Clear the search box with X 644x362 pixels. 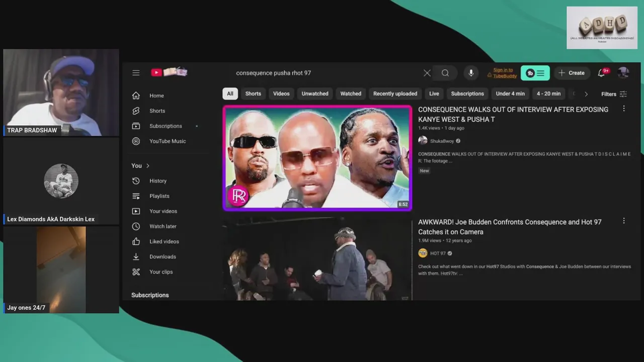(x=427, y=73)
